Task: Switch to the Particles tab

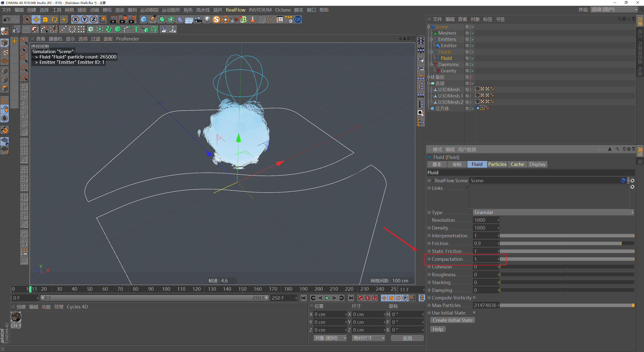Action: coord(497,164)
